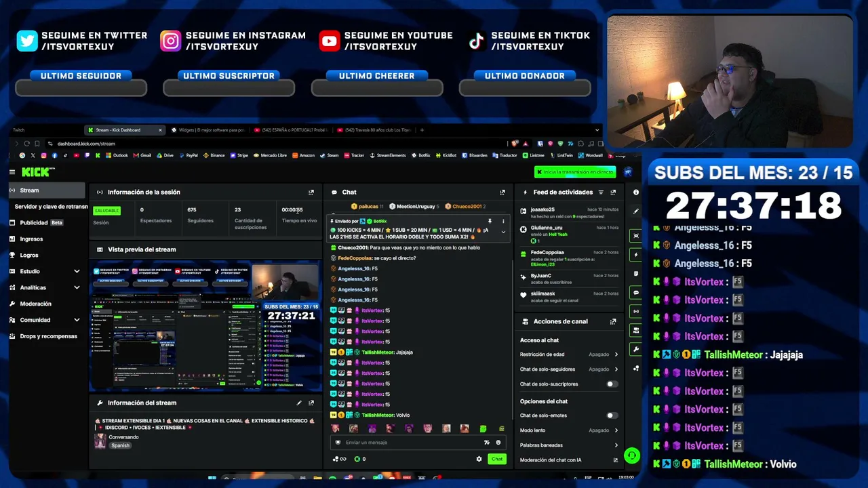Toggle Chat de solo-suscriptores switch
Viewport: 868px width, 488px height.
[x=612, y=384]
